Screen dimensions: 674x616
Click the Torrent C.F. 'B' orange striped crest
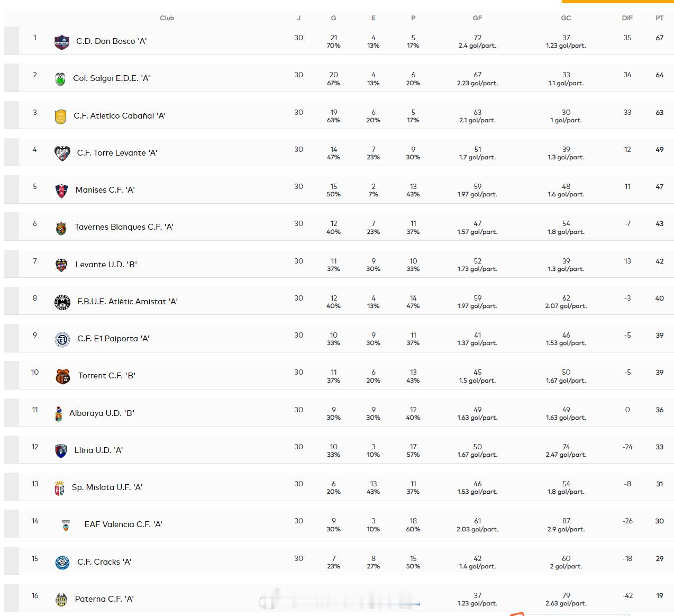click(63, 376)
